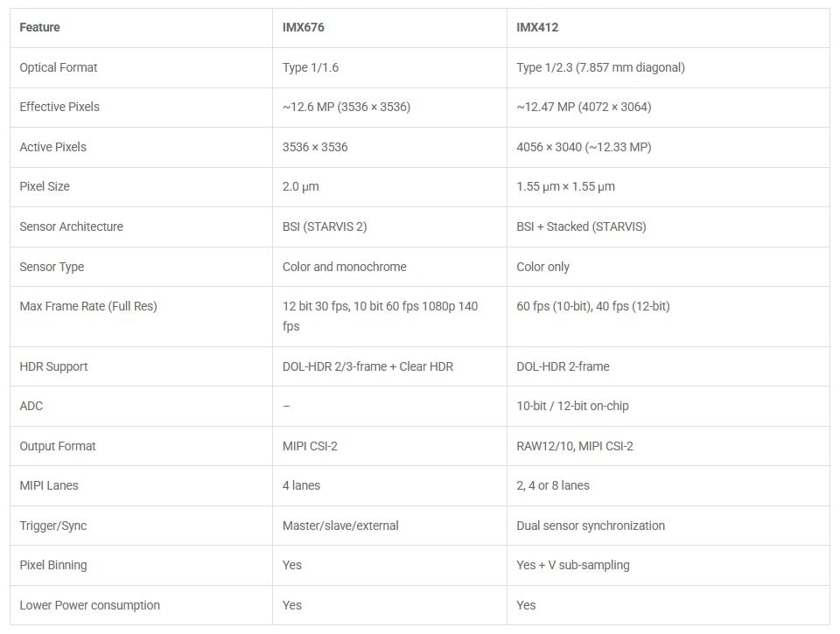Click the 2, 4 or 8 lanes cell
Screen dimensions: 840x634
(x=553, y=485)
